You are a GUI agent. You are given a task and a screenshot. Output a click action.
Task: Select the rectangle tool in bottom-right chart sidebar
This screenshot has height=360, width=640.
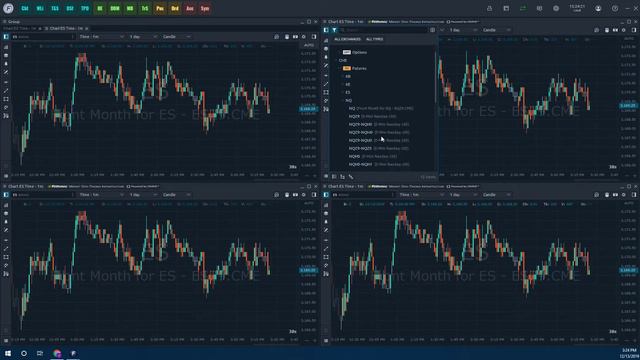pos(326,257)
